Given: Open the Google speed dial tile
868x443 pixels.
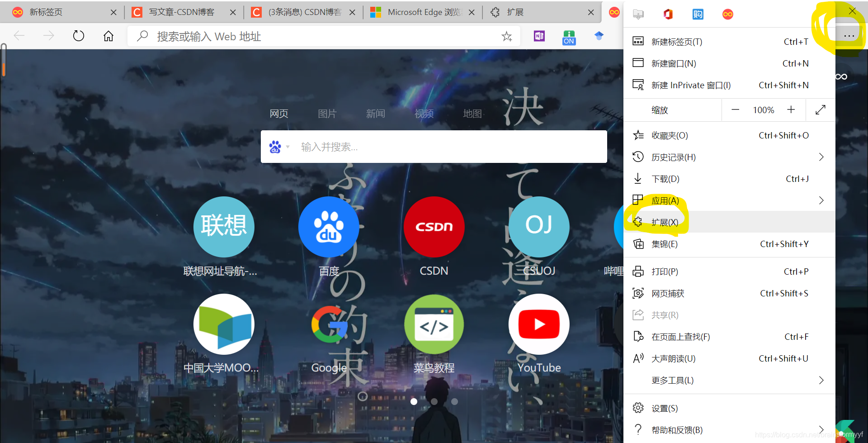Looking at the screenshot, I should [x=329, y=324].
